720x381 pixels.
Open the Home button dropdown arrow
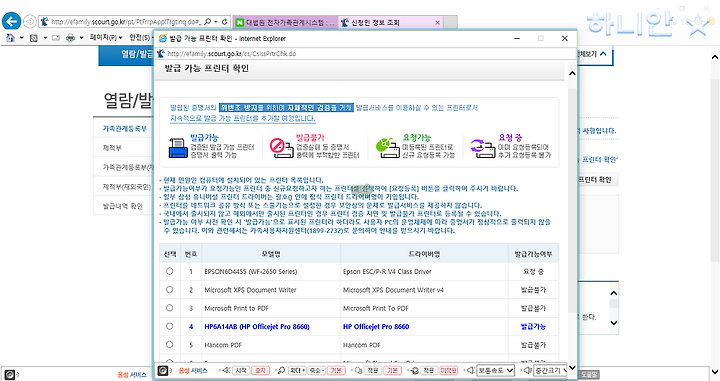(x=22, y=38)
